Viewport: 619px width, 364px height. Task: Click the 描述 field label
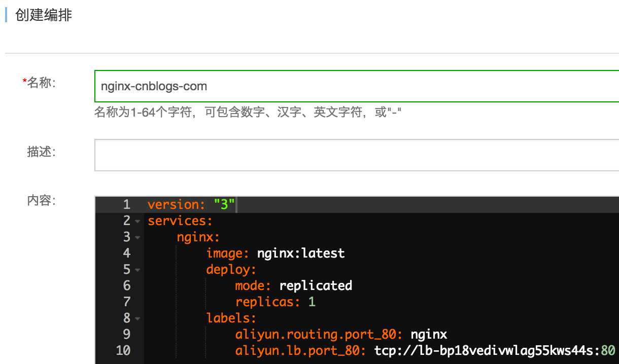[x=41, y=151]
